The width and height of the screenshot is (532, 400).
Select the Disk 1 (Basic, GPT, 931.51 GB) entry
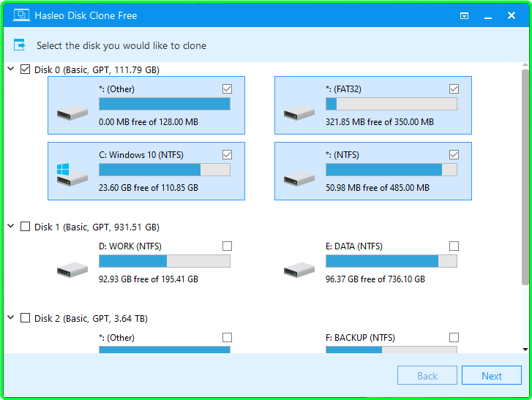point(97,227)
